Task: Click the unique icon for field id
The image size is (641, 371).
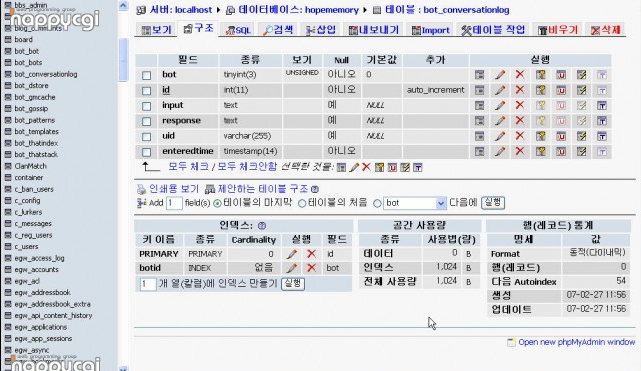Action: tap(561, 90)
